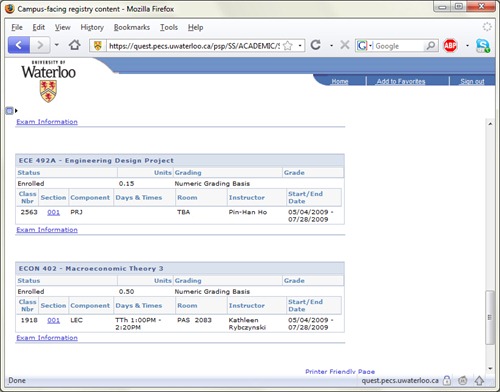500x392 pixels.
Task: Click instructor name Kathleen Rybczynski
Action: pos(247,324)
